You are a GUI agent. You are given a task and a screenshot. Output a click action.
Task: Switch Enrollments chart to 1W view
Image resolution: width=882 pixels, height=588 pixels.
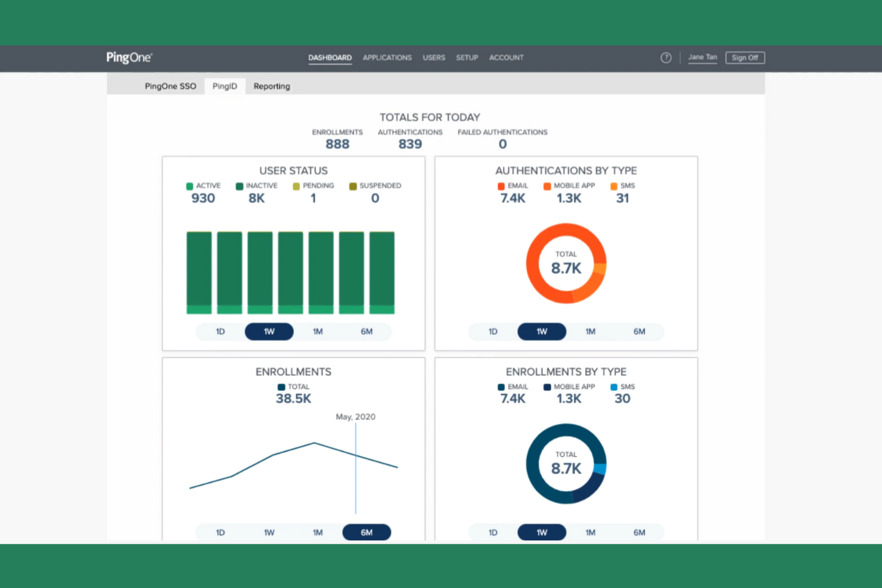[x=269, y=532]
